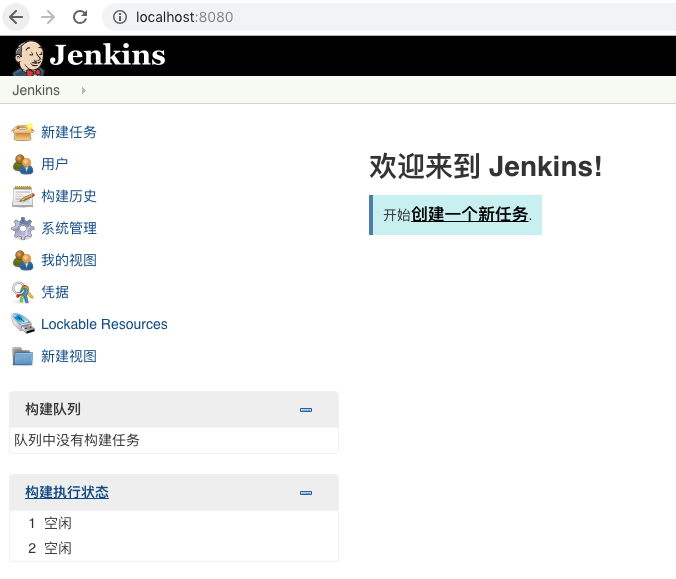Click the Jenkins butler mascot logo
This screenshot has height=579, width=676.
click(x=28, y=57)
